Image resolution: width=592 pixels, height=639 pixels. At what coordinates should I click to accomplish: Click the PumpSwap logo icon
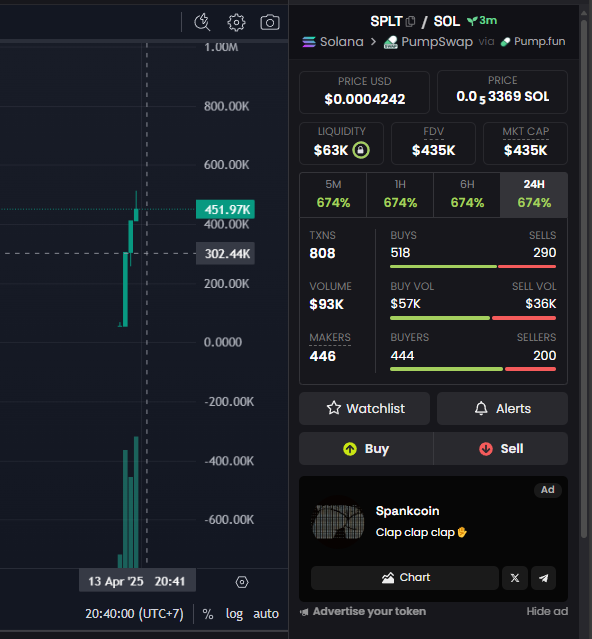[x=391, y=42]
